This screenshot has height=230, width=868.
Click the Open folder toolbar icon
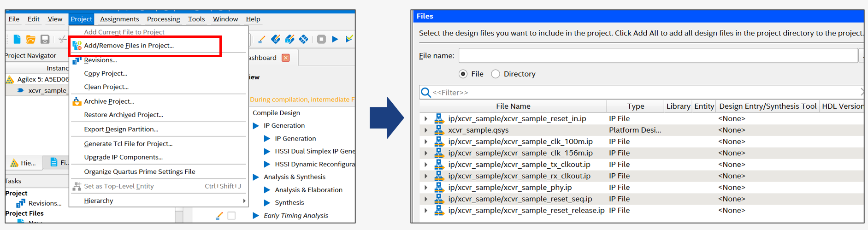[31, 39]
